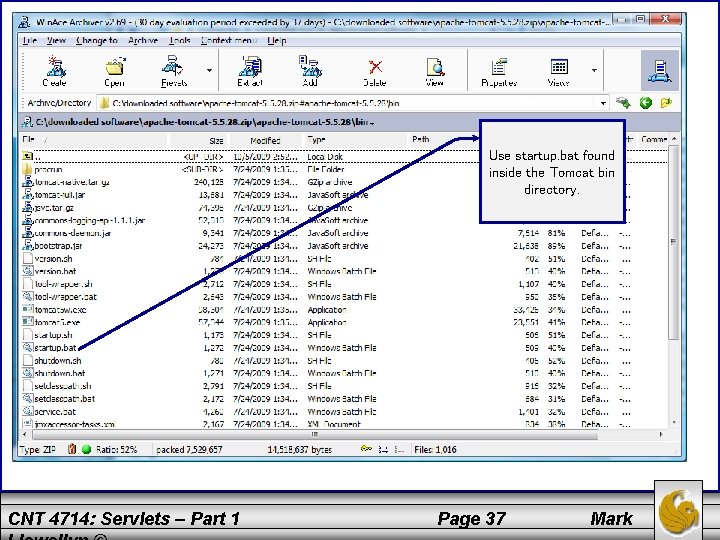Image resolution: width=720 pixels, height=540 pixels.
Task: Open the Change to menu
Action: click(x=97, y=40)
